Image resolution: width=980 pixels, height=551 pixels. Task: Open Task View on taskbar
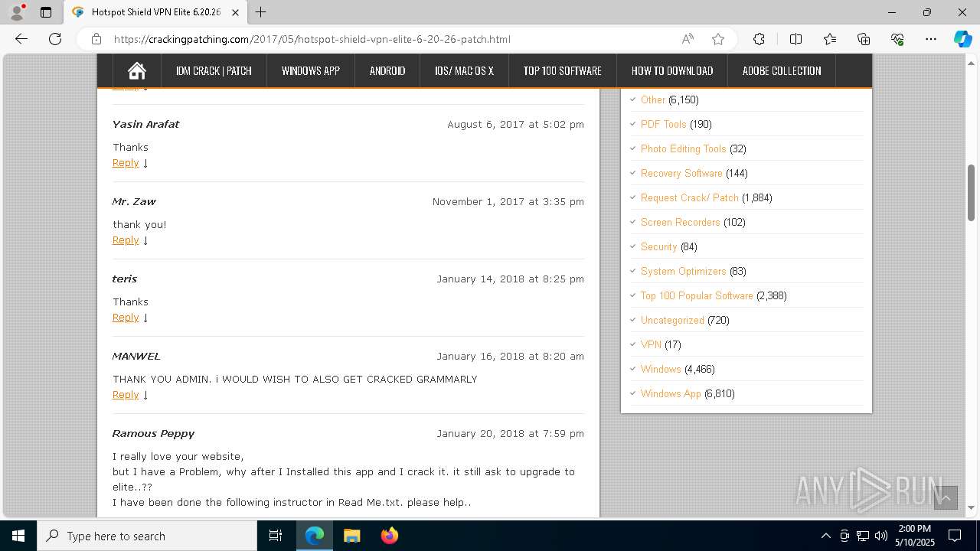276,536
